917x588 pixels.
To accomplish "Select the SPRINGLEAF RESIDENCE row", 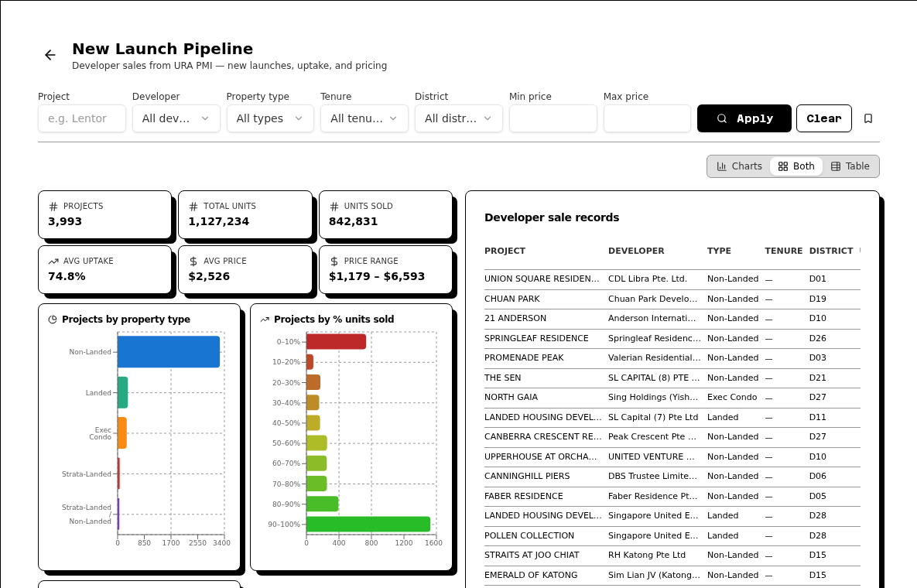I will click(672, 338).
